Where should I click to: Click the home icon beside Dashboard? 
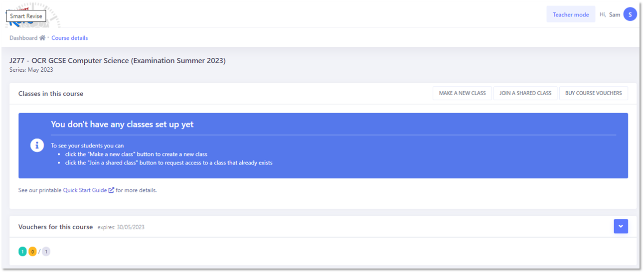click(x=42, y=38)
